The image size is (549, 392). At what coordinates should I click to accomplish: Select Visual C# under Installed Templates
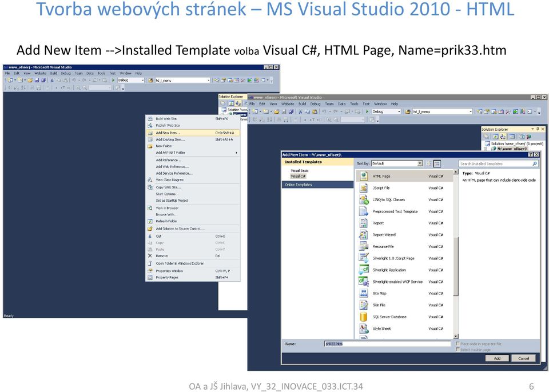pos(298,176)
